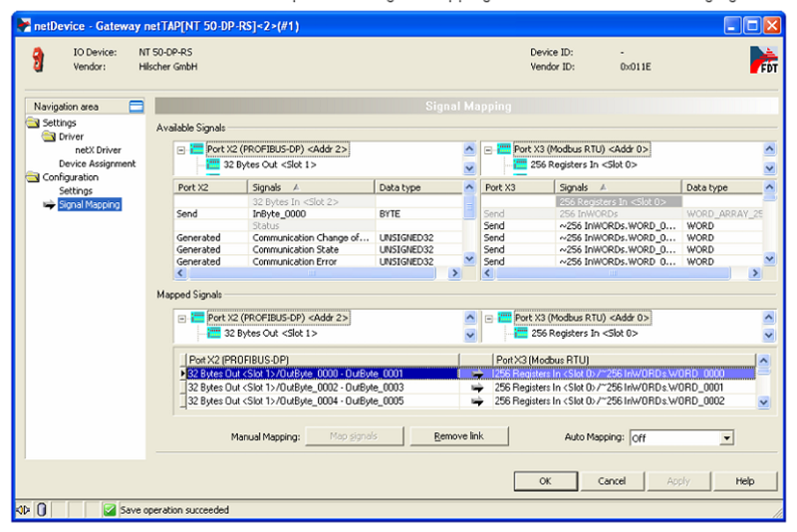Click the Cancel button

click(x=612, y=481)
